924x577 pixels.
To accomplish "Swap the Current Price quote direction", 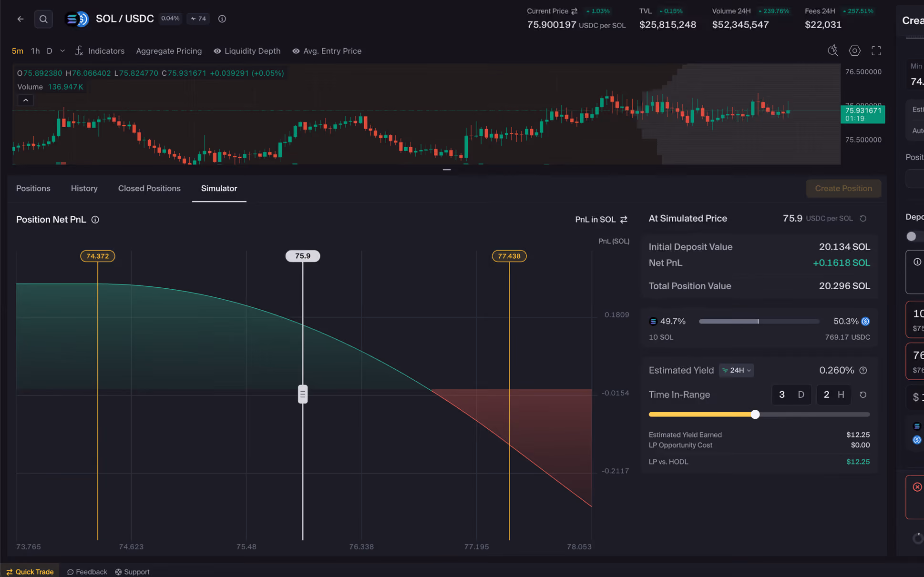I will 574,11.
